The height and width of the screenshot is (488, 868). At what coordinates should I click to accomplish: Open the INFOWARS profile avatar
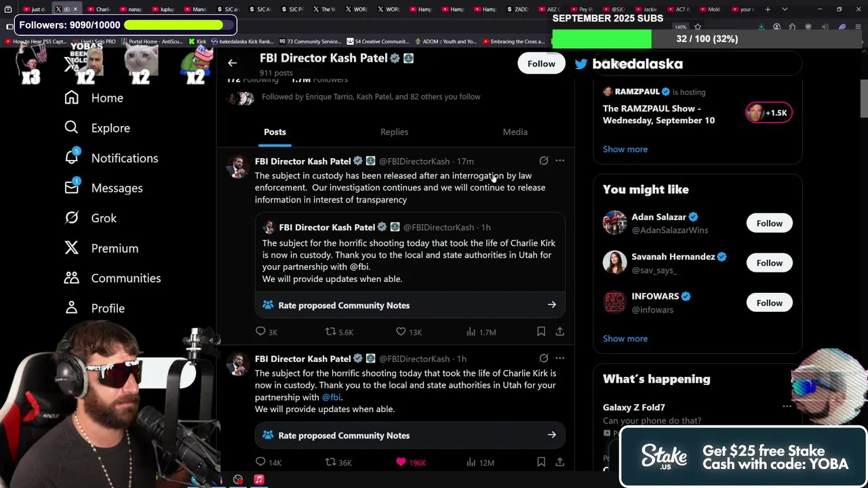tap(614, 302)
